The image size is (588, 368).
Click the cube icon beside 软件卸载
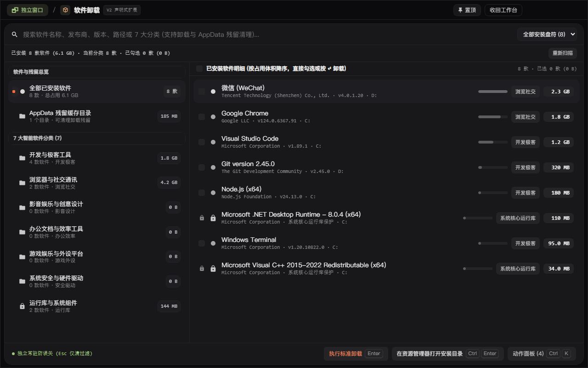(x=65, y=10)
